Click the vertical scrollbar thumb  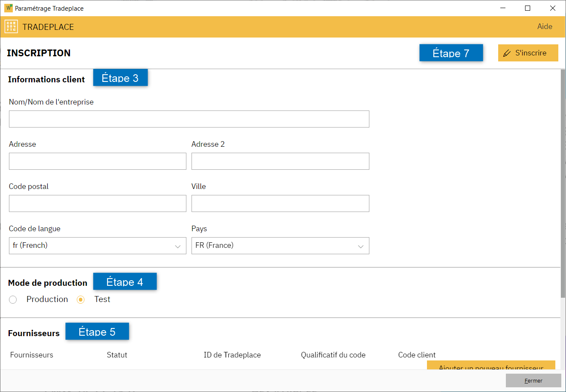(x=563, y=183)
